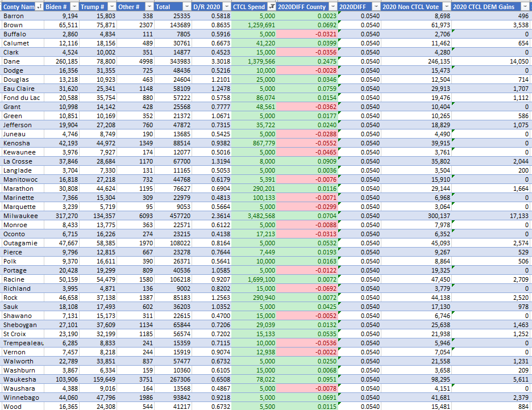Select the Kenosha county name cell

pyautogui.click(x=22, y=143)
